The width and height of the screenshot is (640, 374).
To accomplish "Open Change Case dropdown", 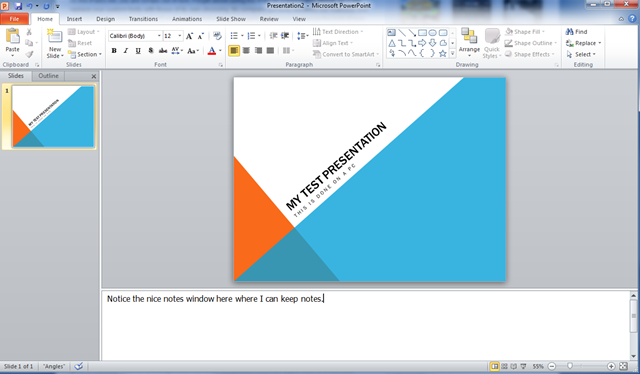I will point(193,51).
